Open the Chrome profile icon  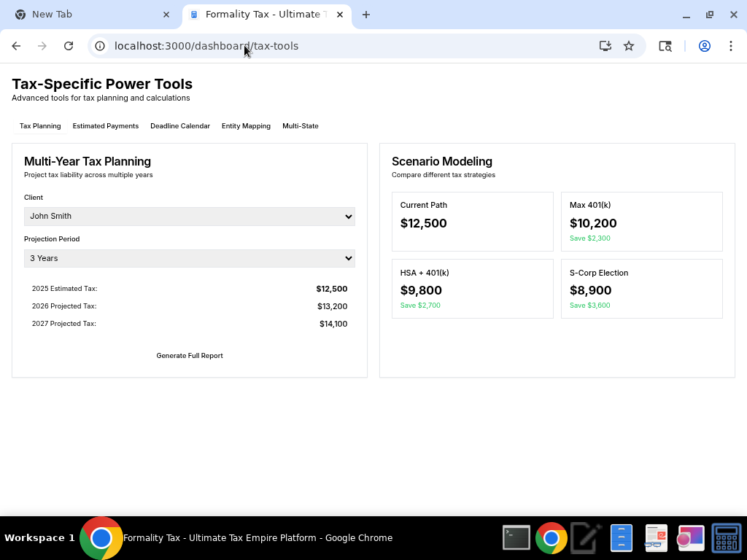click(x=704, y=46)
